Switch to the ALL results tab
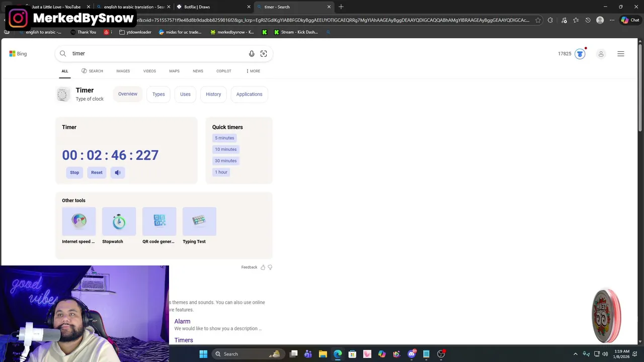The width and height of the screenshot is (644, 362). click(x=65, y=71)
